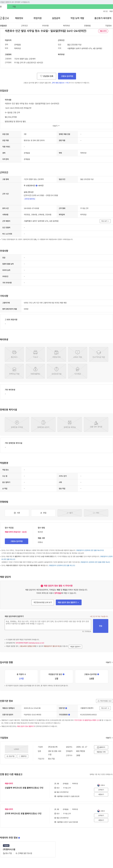Click the 자녀 학자금 지원 icon
Screen dimensions: 113x868
(x=99, y=354)
